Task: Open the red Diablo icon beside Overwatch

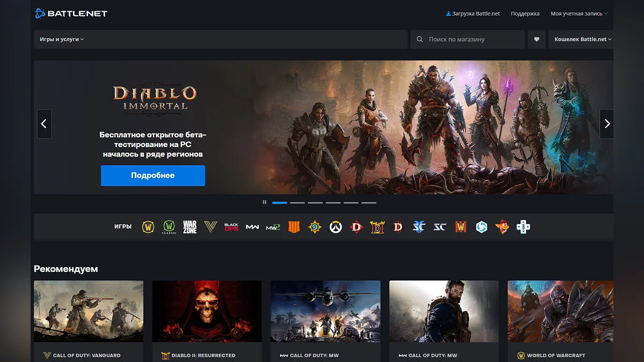Action: pos(356,227)
